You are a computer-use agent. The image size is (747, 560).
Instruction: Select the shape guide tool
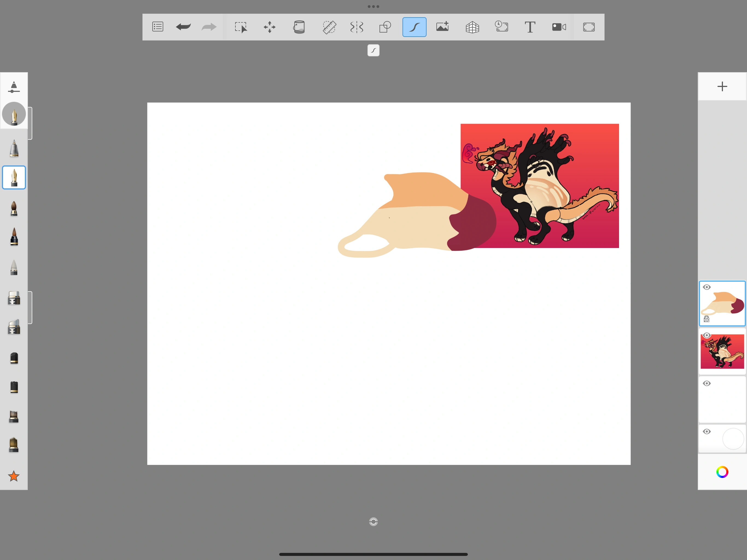point(385,27)
